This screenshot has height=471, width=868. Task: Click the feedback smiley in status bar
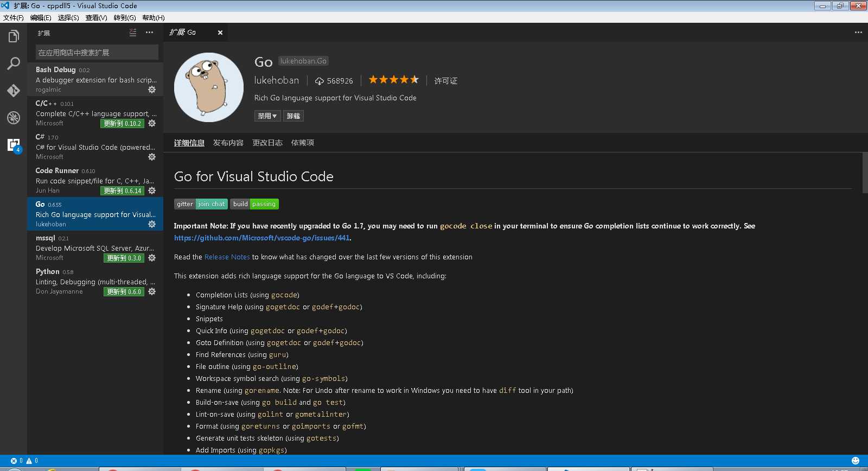(856, 461)
